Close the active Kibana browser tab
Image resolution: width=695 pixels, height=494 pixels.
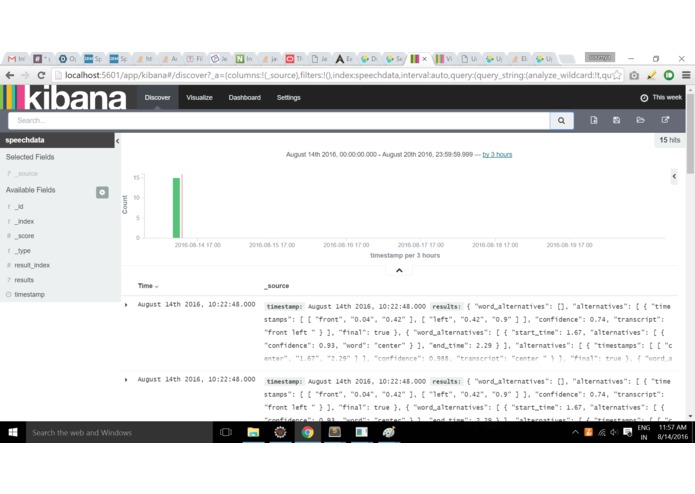coord(425,58)
